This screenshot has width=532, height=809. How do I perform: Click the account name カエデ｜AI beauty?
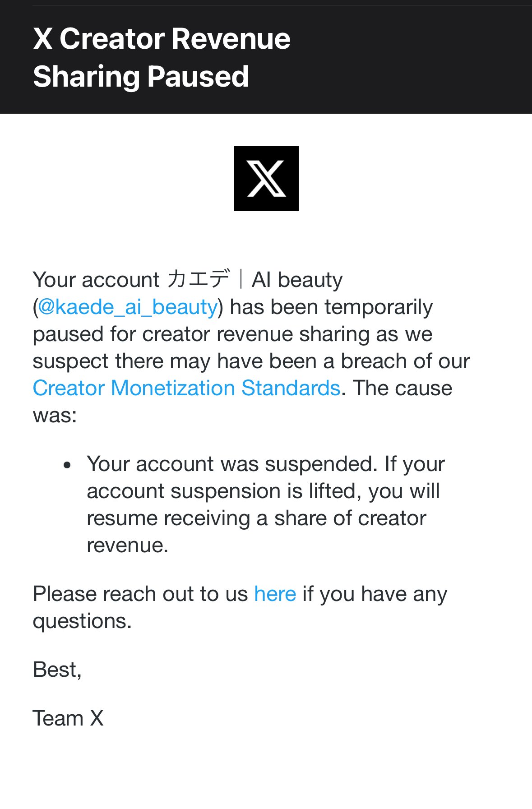coord(254,280)
